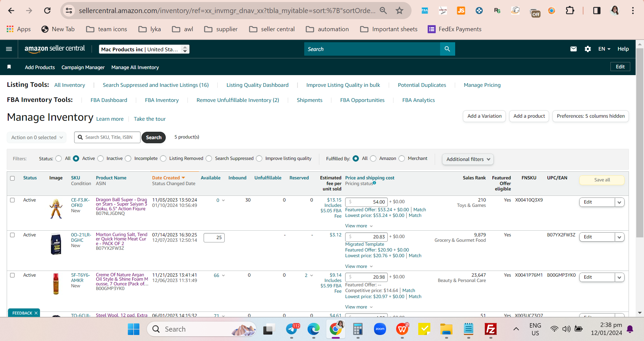Open the browser extensions puzzle icon
This screenshot has width=644, height=341.
[570, 11]
